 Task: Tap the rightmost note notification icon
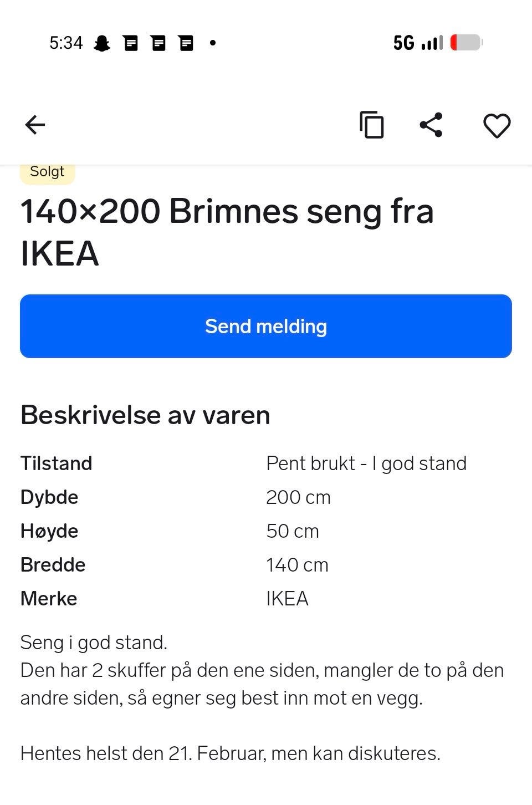(x=186, y=43)
